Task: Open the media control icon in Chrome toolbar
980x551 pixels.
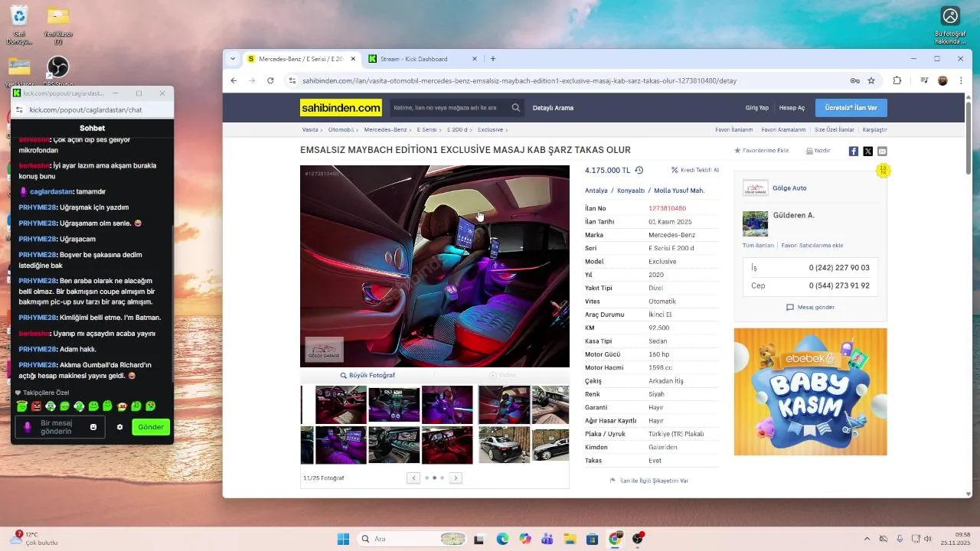Action: [924, 80]
